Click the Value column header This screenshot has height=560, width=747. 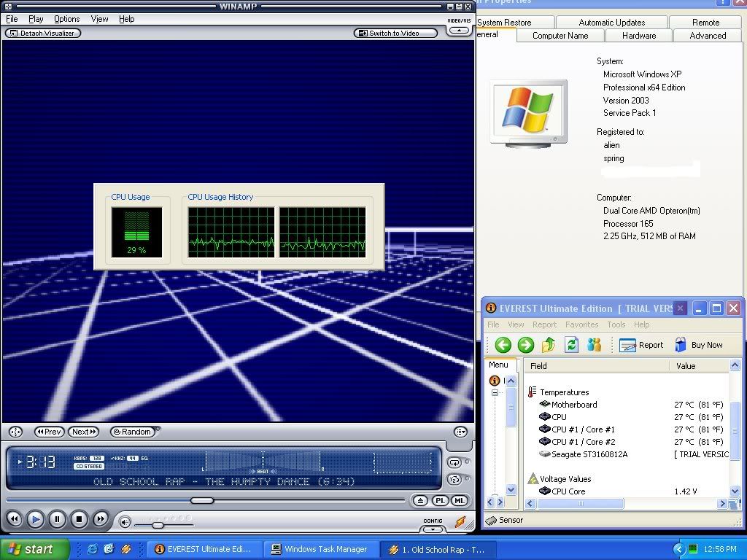pos(699,366)
